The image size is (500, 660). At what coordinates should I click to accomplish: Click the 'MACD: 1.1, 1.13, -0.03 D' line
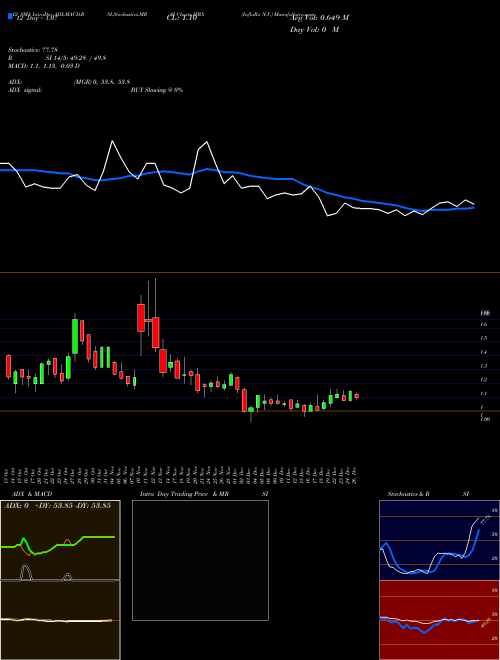click(44, 66)
